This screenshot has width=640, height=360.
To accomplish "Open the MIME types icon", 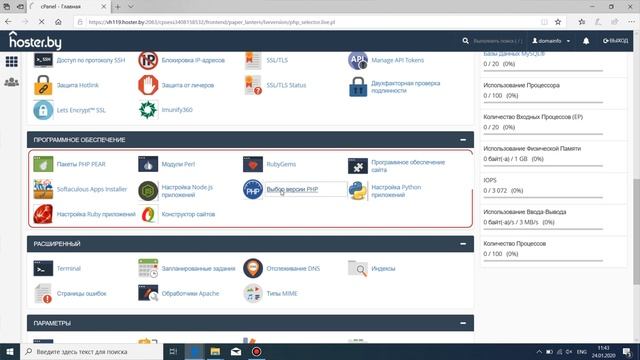I will pos(253,293).
